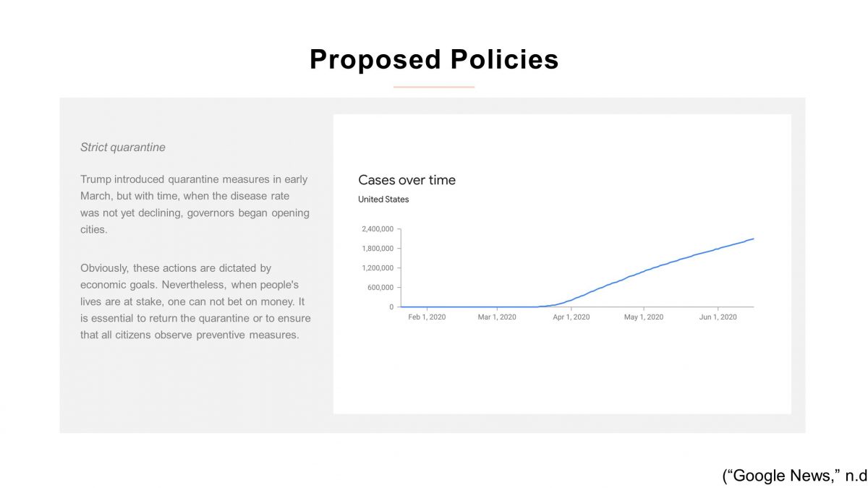
Task: Click the orange underline below the title
Action: click(x=434, y=87)
